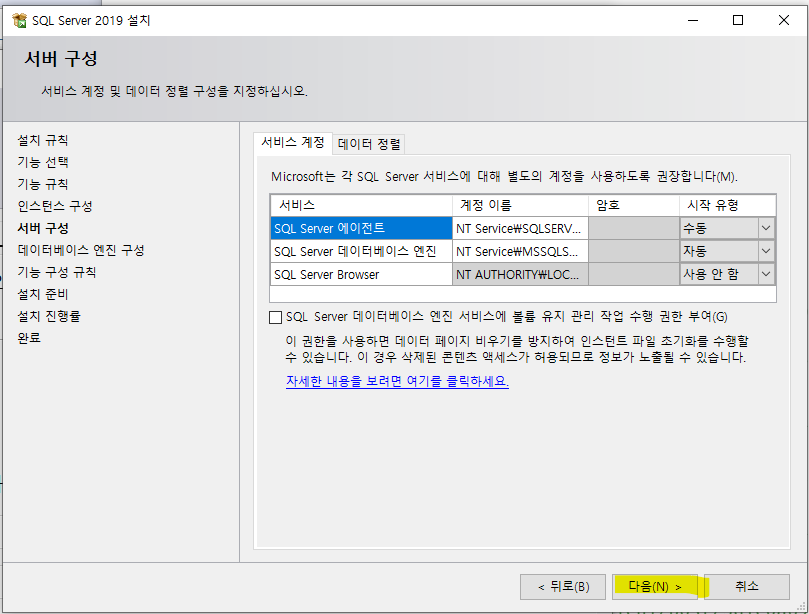The width and height of the screenshot is (809, 614).
Task: Open startup type dropdown for 데이터베이스 엔진 row
Action: coord(766,251)
